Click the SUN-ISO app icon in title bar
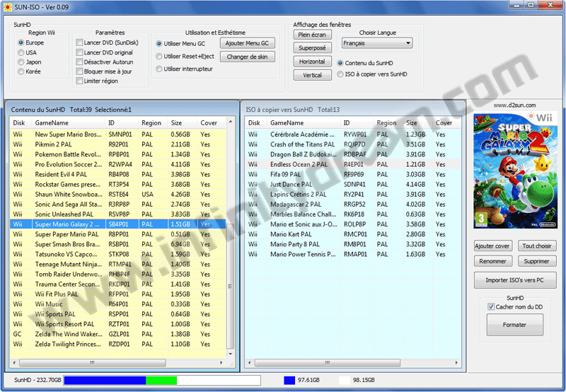The width and height of the screenshot is (566, 392). pyautogui.click(x=7, y=7)
